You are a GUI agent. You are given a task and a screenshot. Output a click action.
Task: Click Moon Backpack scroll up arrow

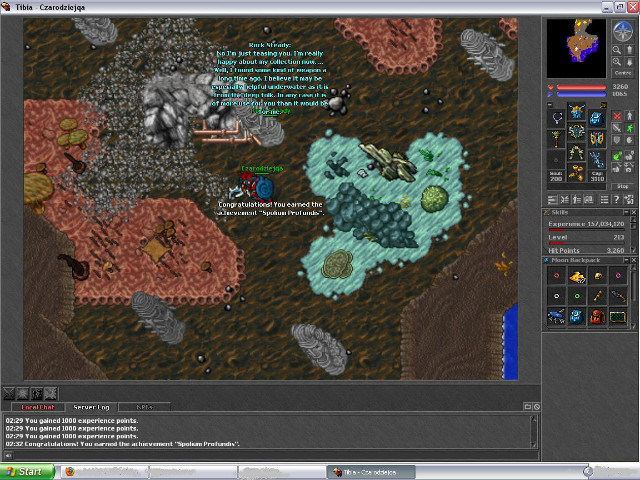(633, 267)
